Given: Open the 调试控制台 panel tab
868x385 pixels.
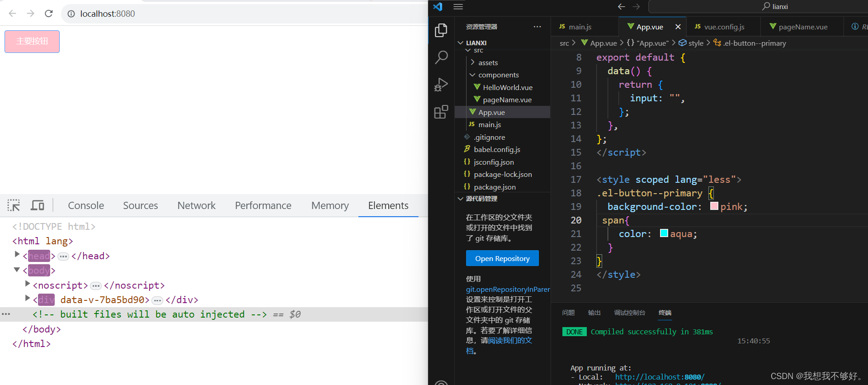Looking at the screenshot, I should 629,313.
